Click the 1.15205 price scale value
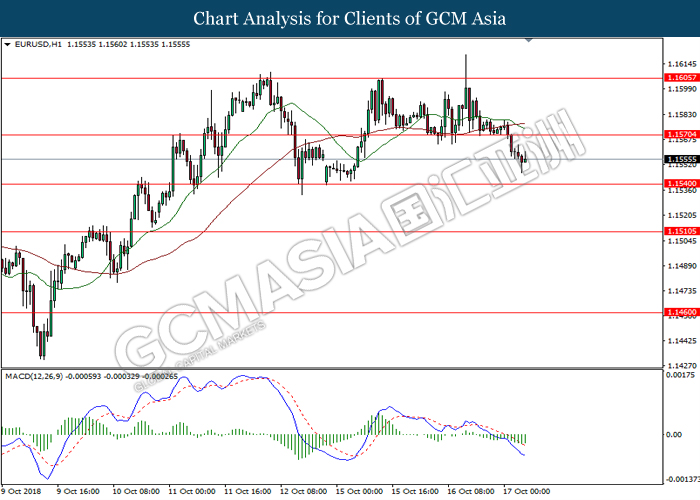700x500 pixels. tap(682, 216)
